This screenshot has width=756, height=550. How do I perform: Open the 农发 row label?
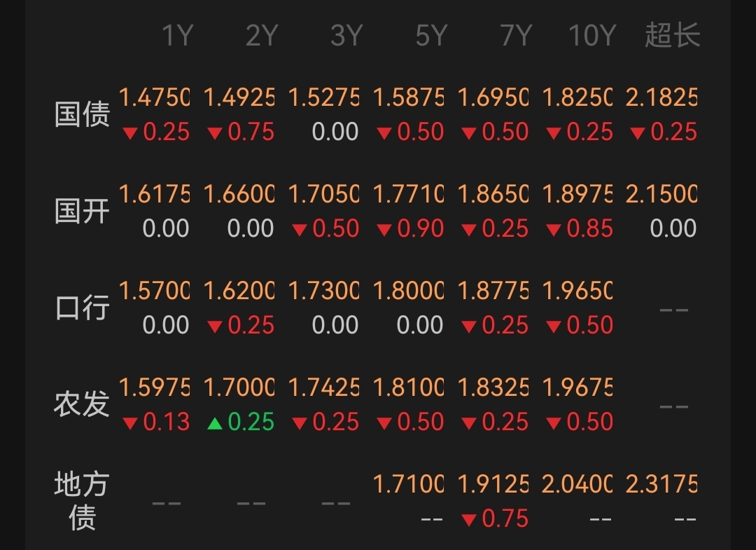pyautogui.click(x=82, y=404)
